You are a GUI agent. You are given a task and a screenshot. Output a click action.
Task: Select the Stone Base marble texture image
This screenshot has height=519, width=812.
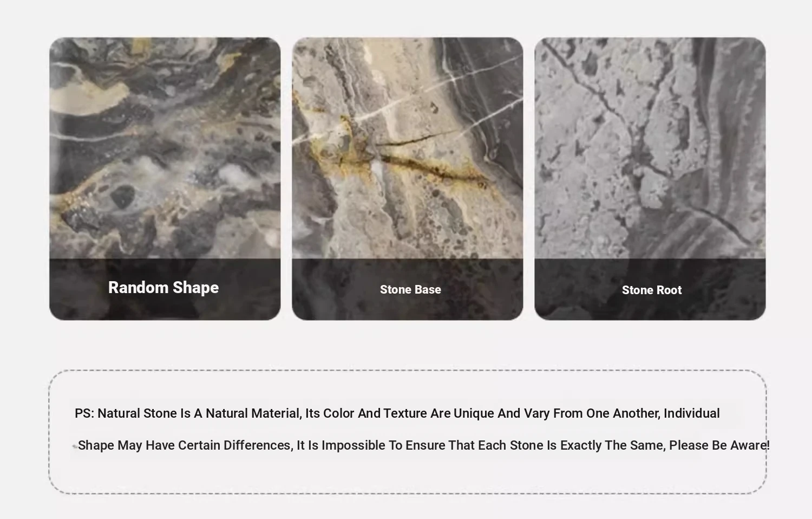pos(408,178)
